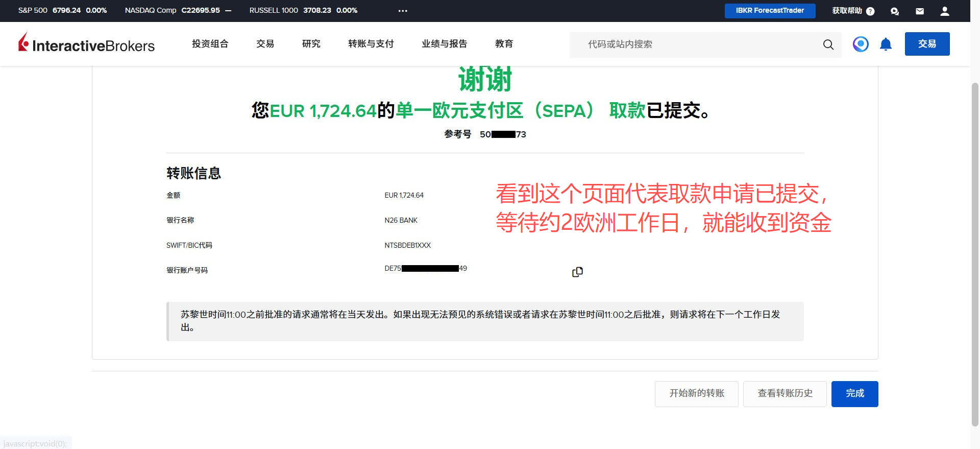Image resolution: width=980 pixels, height=449 pixels.
Task: Click the 代码或站内搜索 search field
Action: point(694,44)
